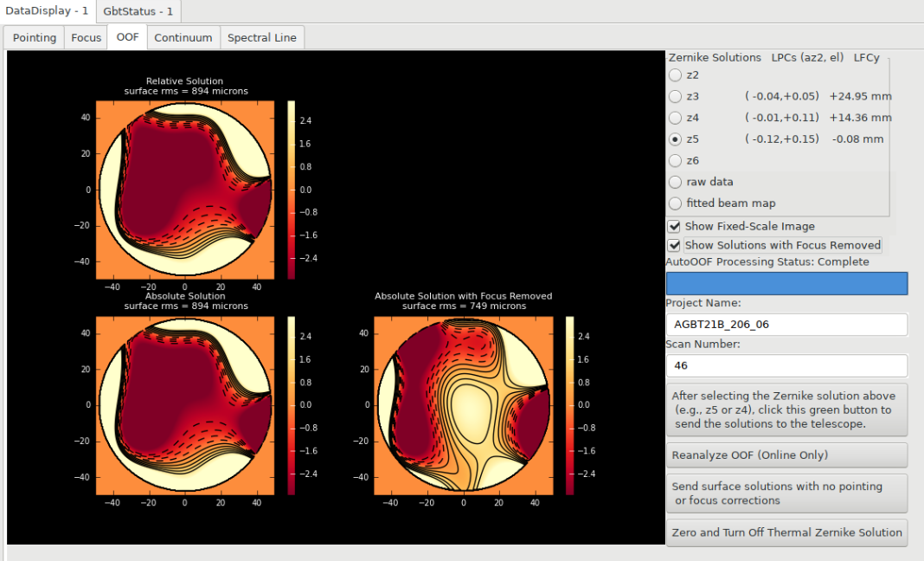Click the 'LPCs (az2, el)' column header
This screenshot has height=561, width=924.
point(807,57)
